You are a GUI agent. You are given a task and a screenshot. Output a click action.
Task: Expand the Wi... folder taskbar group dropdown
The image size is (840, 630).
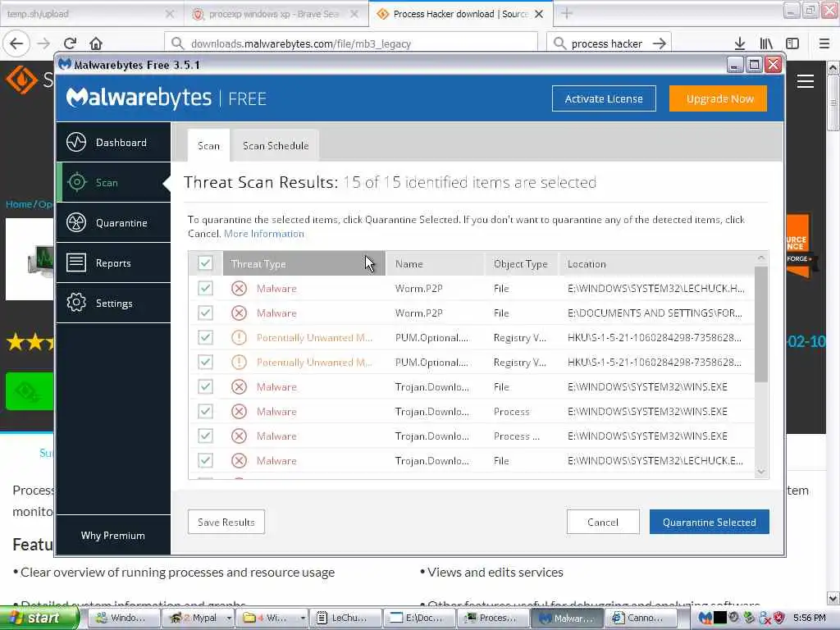point(304,618)
